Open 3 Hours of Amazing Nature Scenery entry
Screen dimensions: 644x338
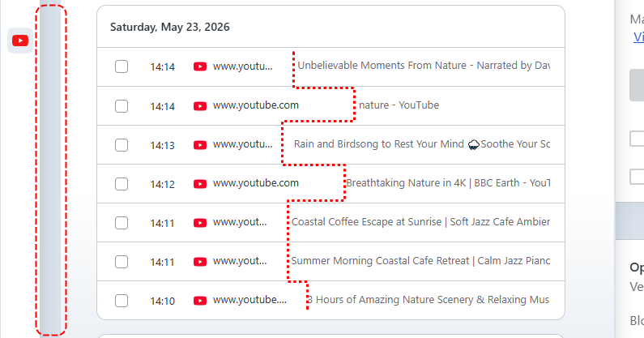tap(429, 300)
